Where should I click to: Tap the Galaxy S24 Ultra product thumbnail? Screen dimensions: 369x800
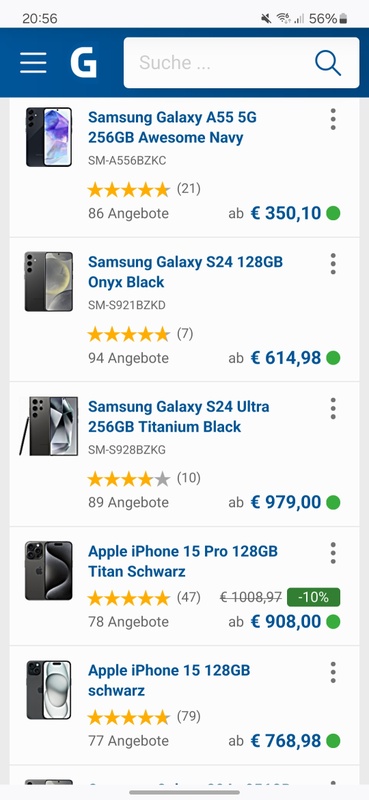point(49,426)
